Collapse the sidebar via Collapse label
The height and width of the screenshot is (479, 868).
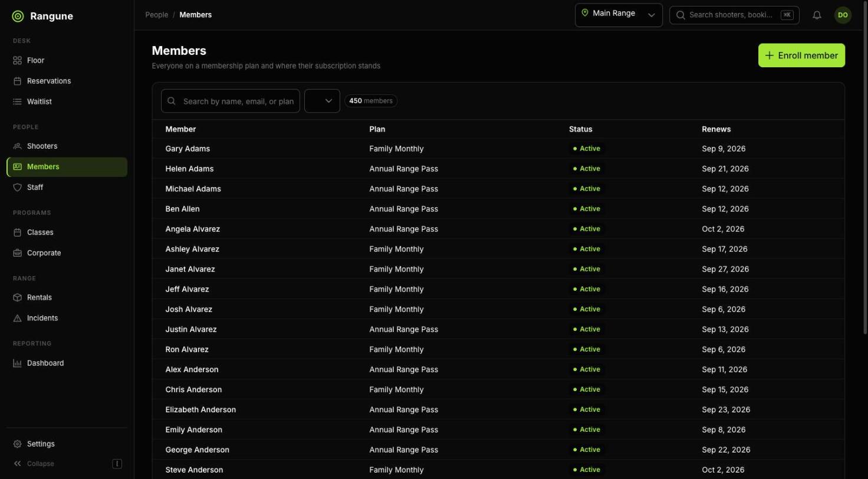41,464
